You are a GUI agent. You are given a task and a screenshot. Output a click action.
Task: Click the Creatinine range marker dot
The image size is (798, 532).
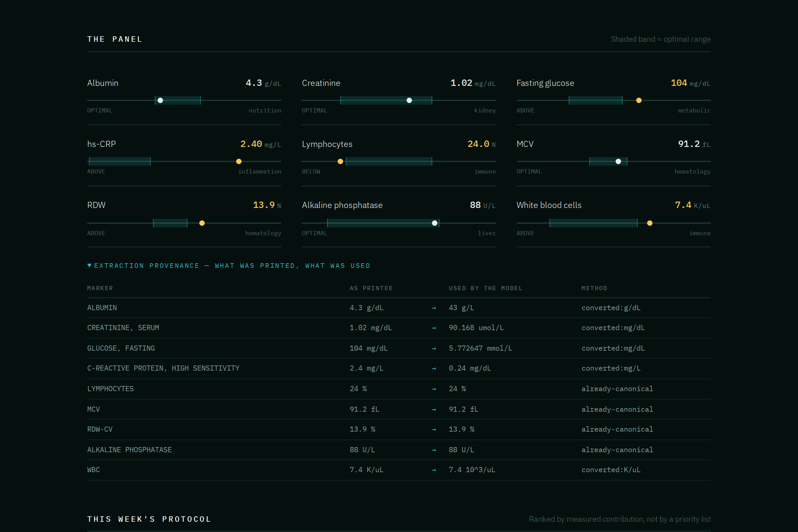(x=409, y=101)
